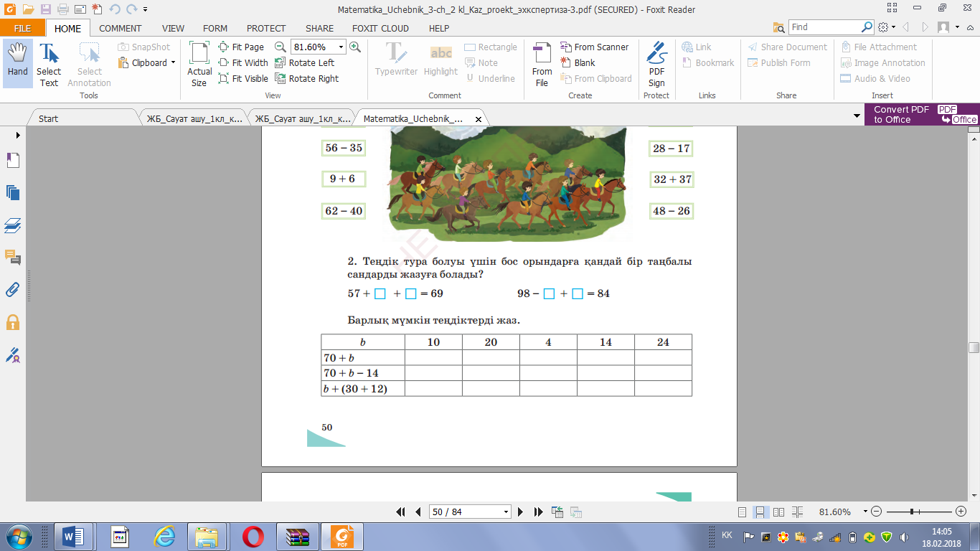Click the Fit Width button
Viewport: 980px width, 551px height.
click(243, 62)
